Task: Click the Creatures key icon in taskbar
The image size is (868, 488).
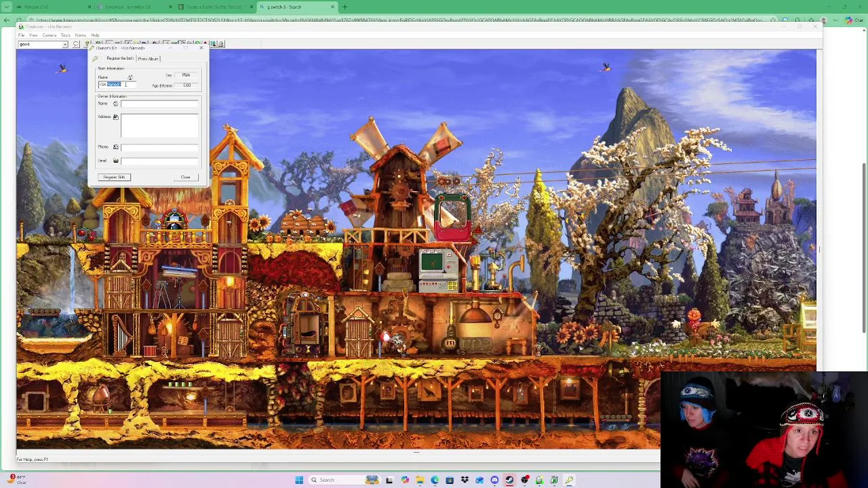Action: pos(569,480)
